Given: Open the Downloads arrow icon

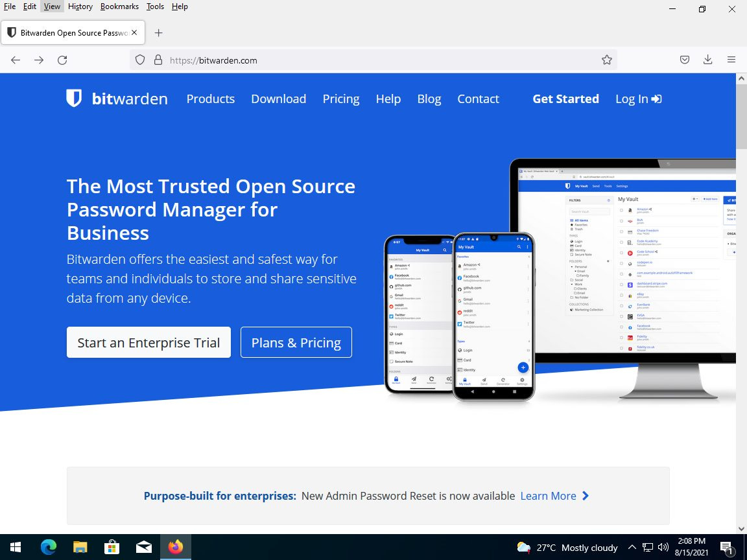Looking at the screenshot, I should [708, 60].
